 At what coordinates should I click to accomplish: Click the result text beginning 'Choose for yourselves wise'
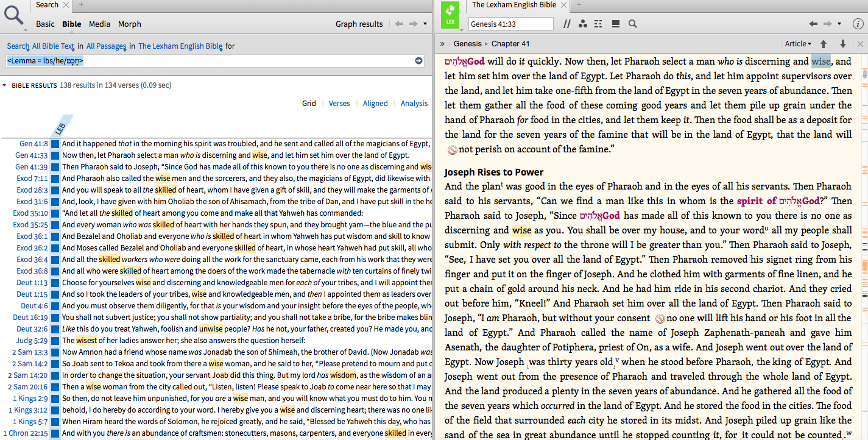pyautogui.click(x=247, y=283)
